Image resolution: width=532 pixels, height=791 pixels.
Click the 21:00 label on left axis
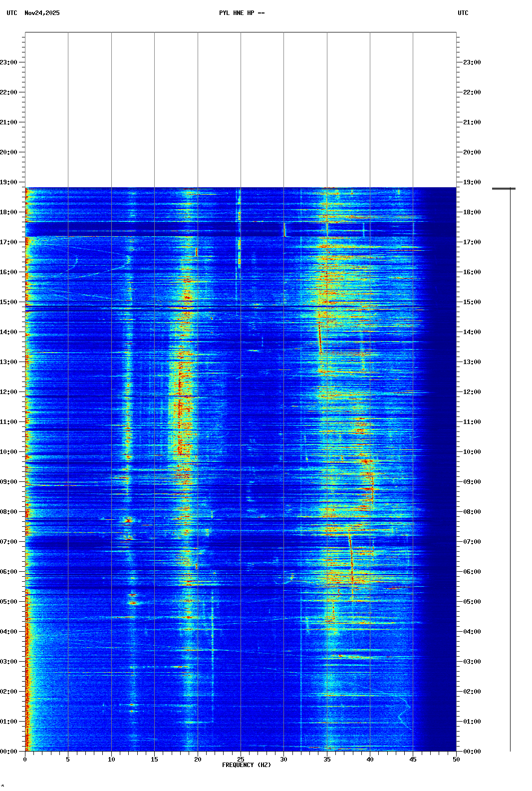(x=8, y=122)
